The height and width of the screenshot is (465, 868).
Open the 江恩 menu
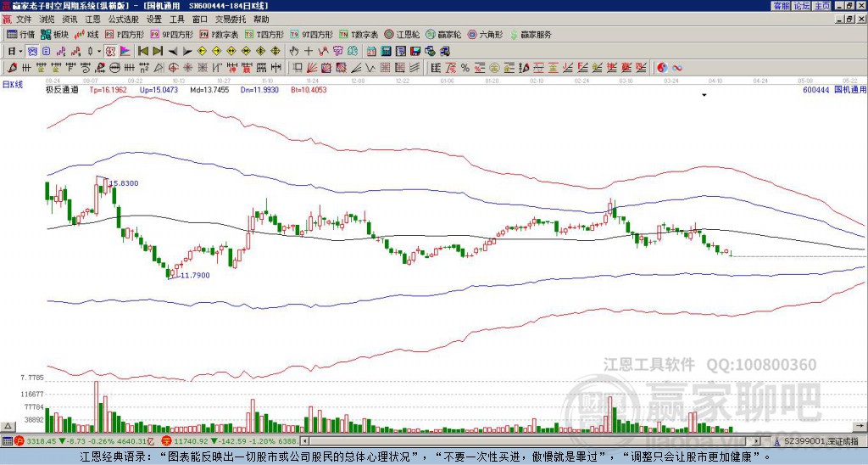[x=93, y=20]
